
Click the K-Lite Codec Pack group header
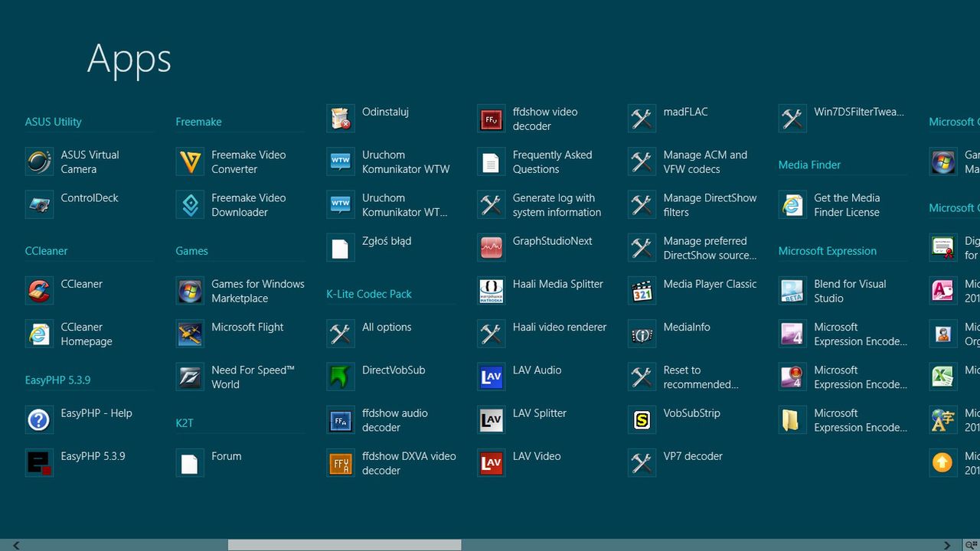pyautogui.click(x=369, y=294)
